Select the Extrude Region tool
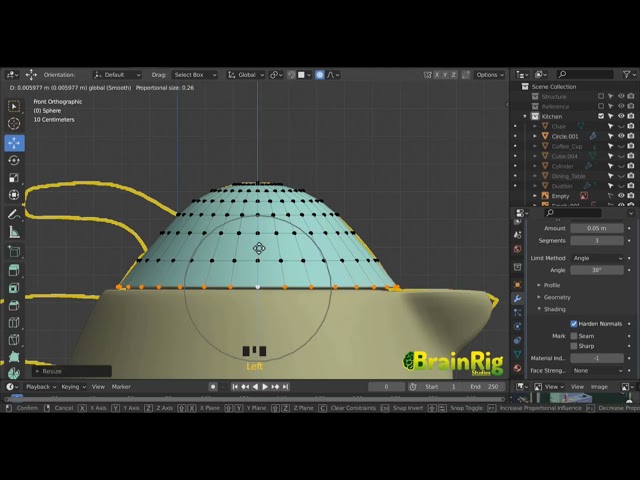Screen dimensions: 640x480 tap(14, 270)
